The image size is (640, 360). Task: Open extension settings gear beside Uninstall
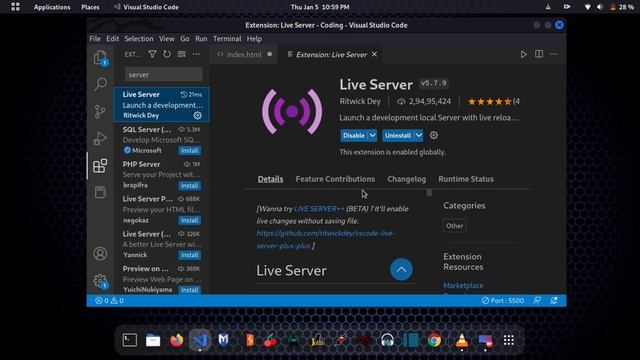pos(434,135)
